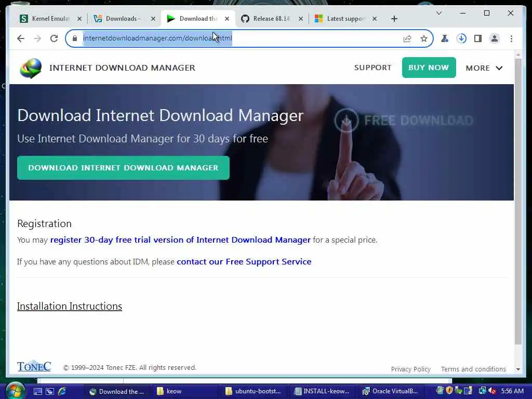Open Terms and conditions link
This screenshot has width=532, height=399.
[473, 369]
